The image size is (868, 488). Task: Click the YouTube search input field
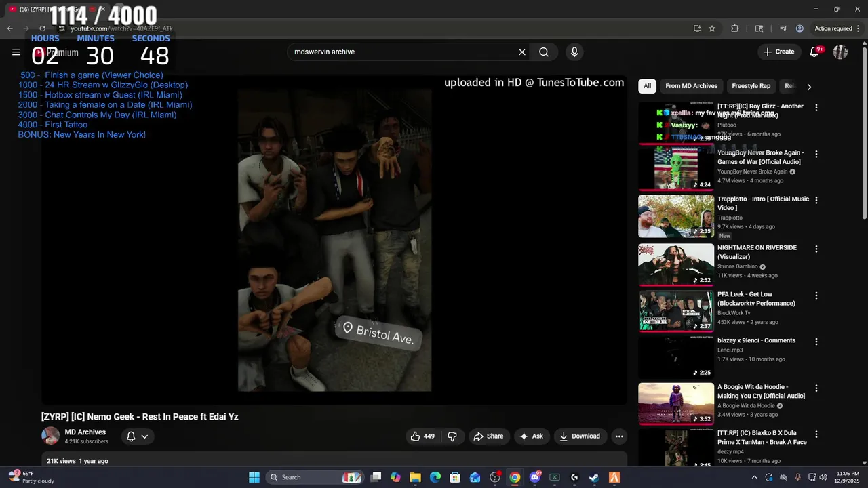coord(403,52)
